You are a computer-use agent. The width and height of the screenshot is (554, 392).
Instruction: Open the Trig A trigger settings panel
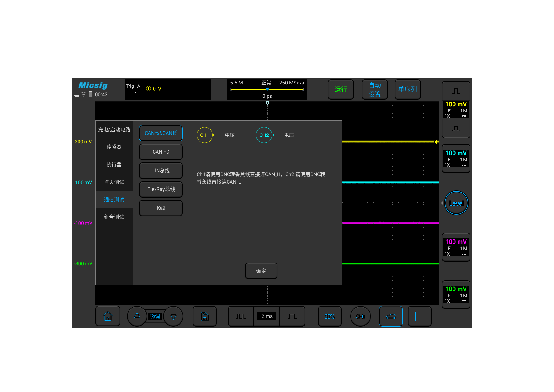click(168, 89)
